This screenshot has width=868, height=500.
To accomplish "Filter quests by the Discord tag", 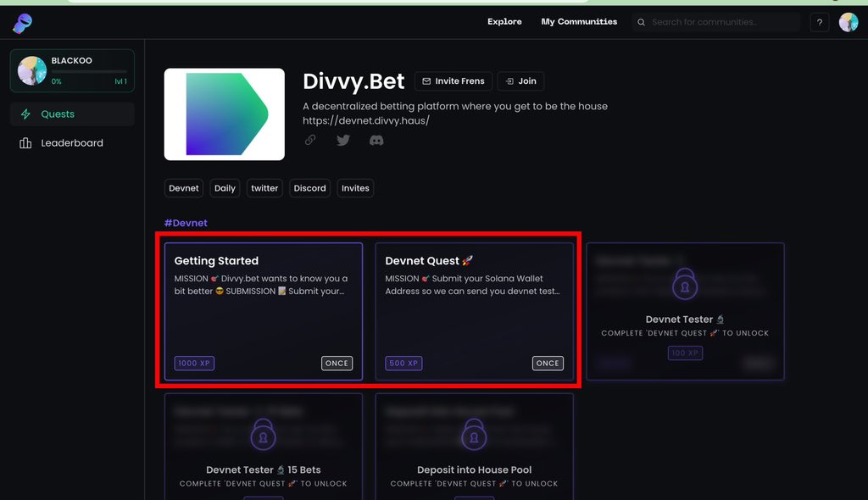I will (310, 188).
